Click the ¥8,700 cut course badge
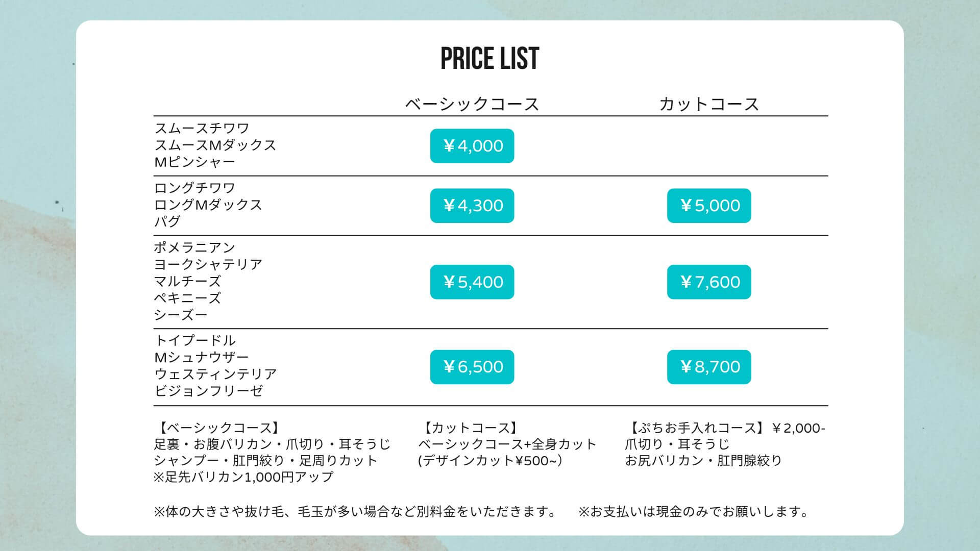The image size is (980, 551). click(709, 367)
